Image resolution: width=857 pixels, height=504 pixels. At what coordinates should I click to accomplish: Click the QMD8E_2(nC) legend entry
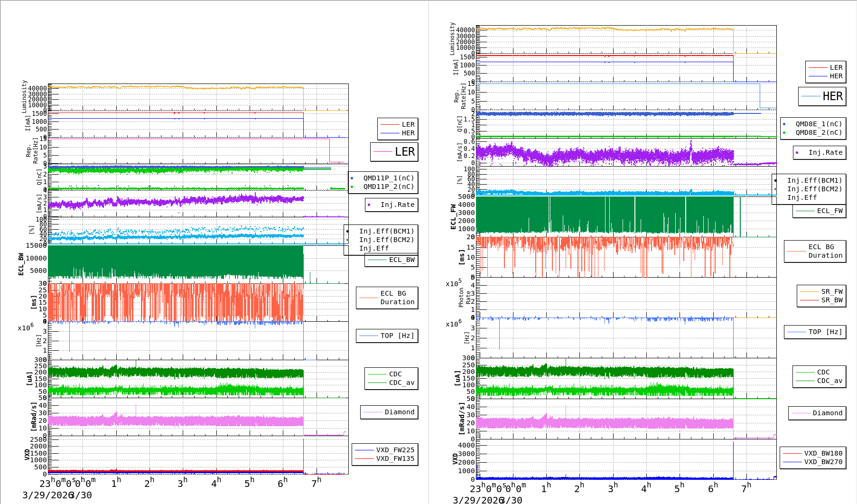[819, 132]
